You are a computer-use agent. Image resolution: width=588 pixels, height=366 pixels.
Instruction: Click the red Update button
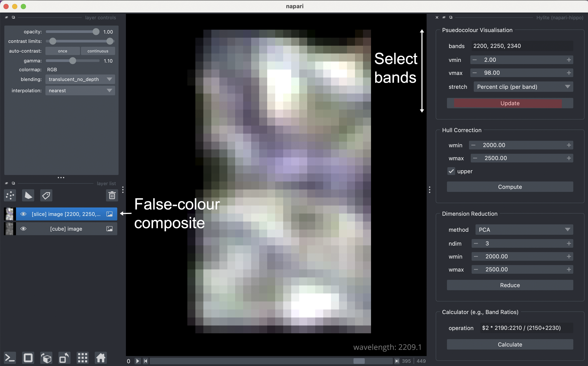point(510,103)
